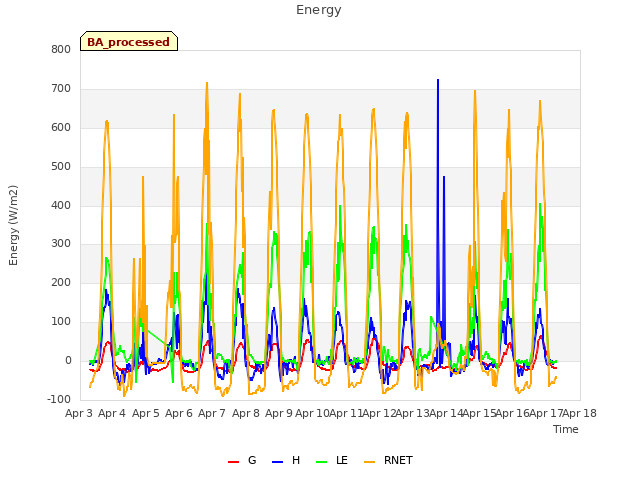Click the -100 y-axis tick value
The image size is (640, 480).
tap(59, 399)
